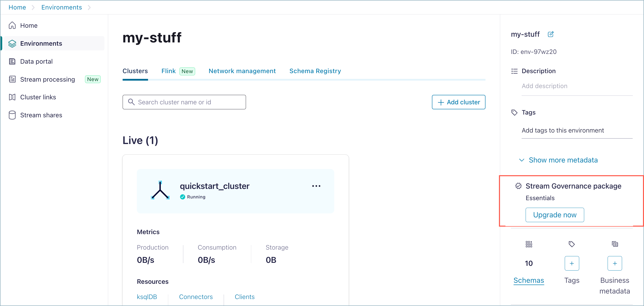The image size is (644, 306).
Task: Edit environment name with the pencil icon
Action: [551, 34]
